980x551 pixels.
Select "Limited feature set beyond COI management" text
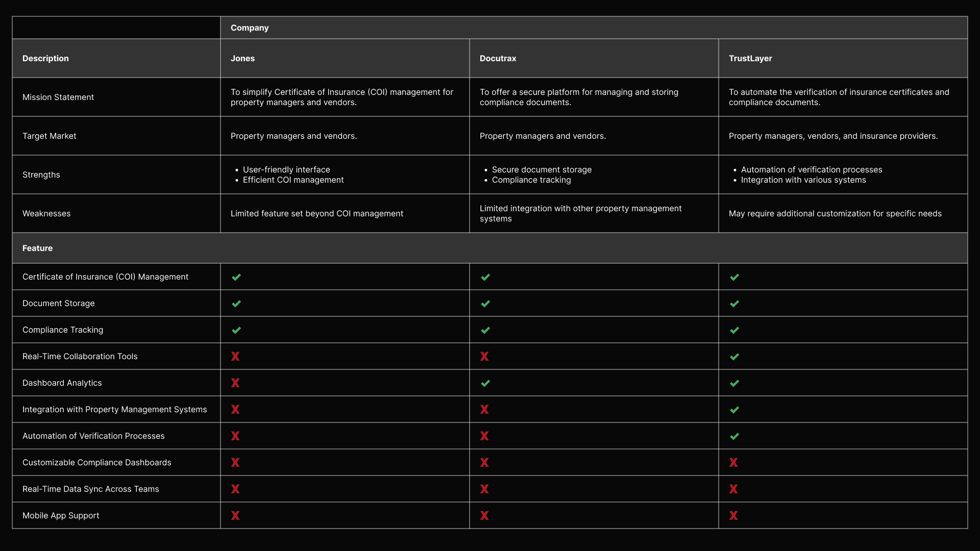pos(317,213)
